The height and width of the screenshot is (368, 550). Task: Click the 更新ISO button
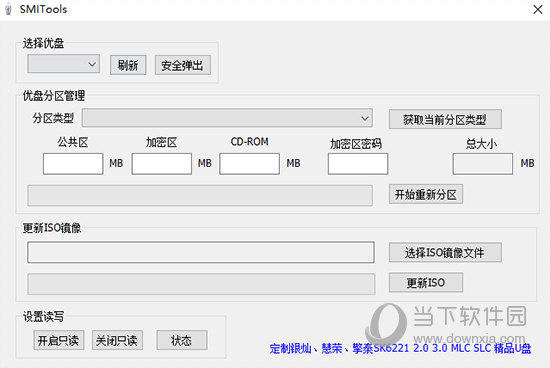(426, 282)
